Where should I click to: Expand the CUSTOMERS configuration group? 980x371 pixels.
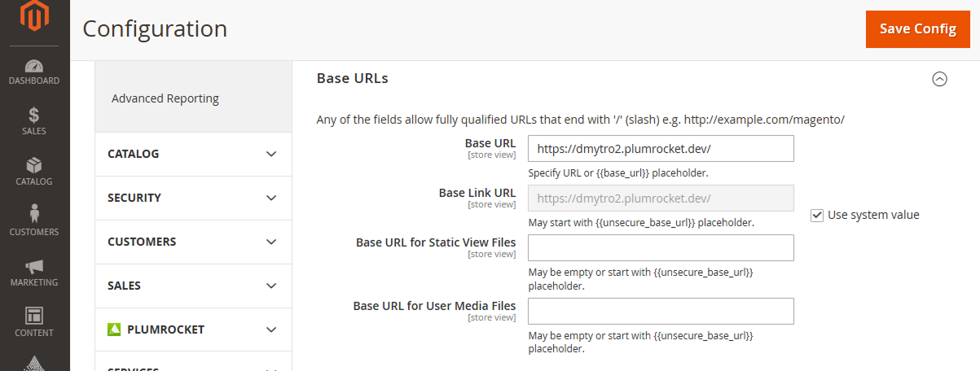[193, 242]
